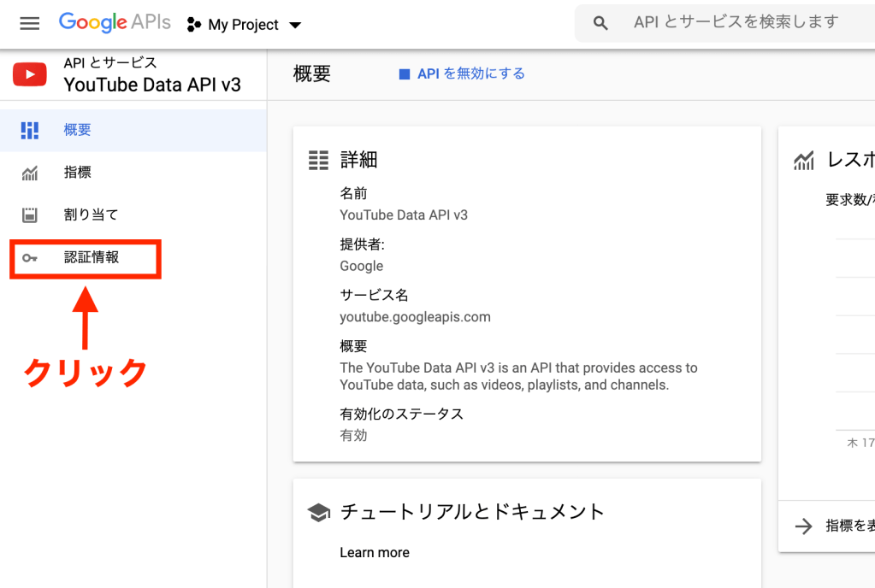The image size is (875, 588).
Task: Click the 割り当て quota icon
Action: 30,215
